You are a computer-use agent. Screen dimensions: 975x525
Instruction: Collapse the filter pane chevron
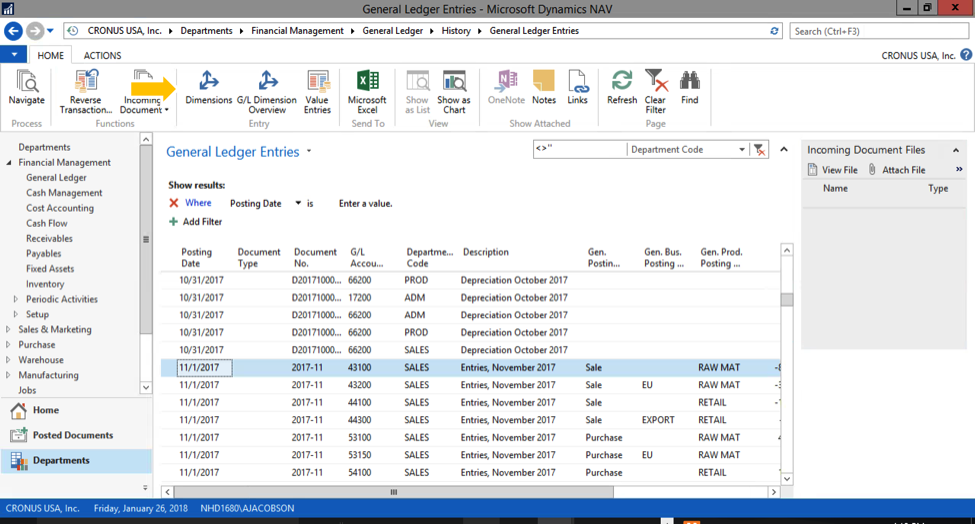pyautogui.click(x=784, y=149)
